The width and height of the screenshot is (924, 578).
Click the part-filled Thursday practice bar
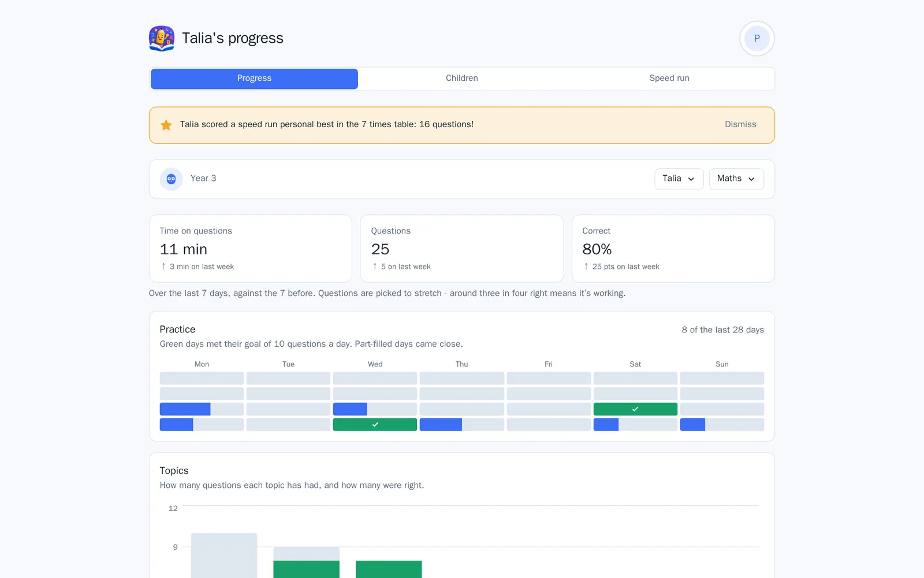(462, 424)
